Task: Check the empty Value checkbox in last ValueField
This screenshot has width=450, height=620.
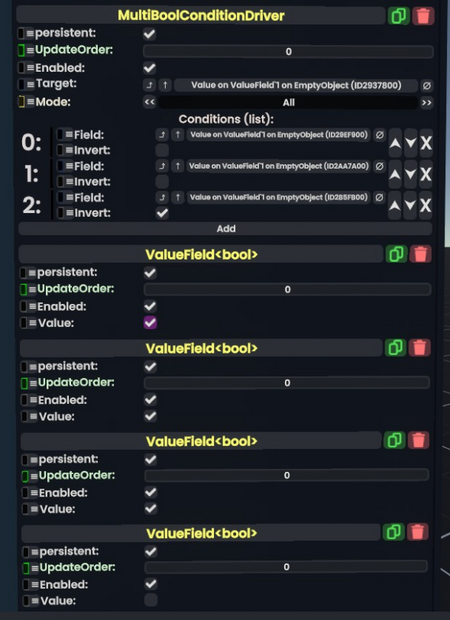Action: click(x=151, y=600)
